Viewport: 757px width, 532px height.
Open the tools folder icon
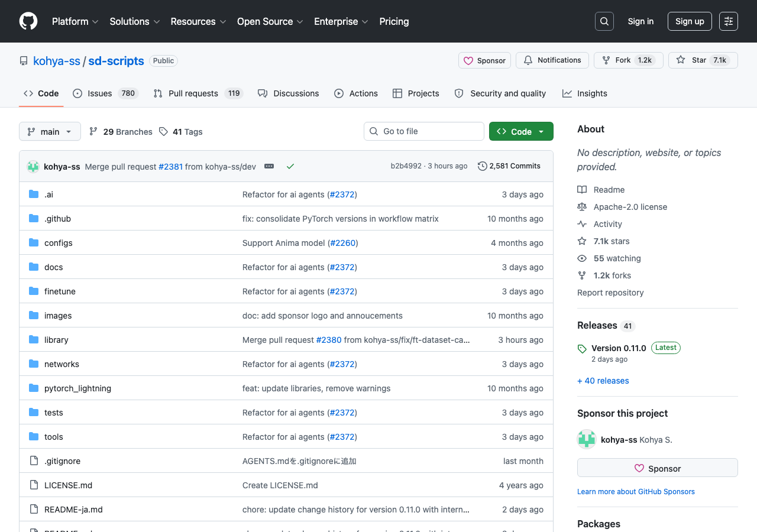click(34, 437)
